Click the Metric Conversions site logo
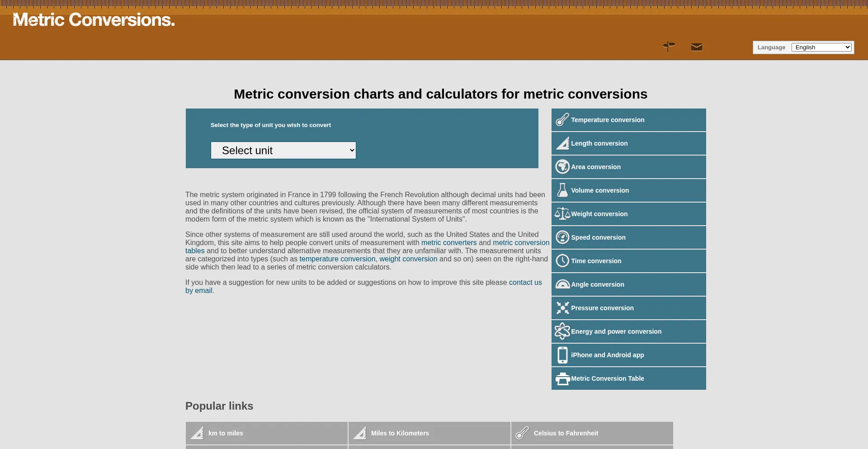868x449 pixels. [94, 20]
